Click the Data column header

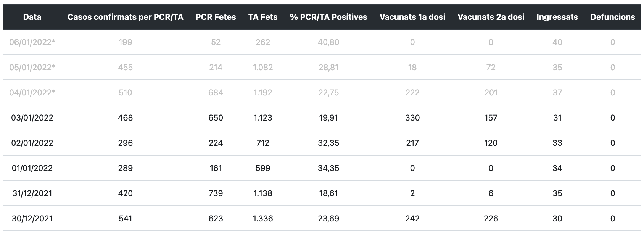pos(32,17)
